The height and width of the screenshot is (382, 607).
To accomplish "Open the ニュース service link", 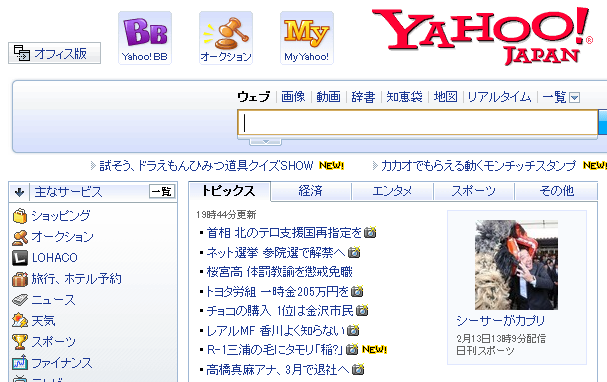I will (x=53, y=300).
